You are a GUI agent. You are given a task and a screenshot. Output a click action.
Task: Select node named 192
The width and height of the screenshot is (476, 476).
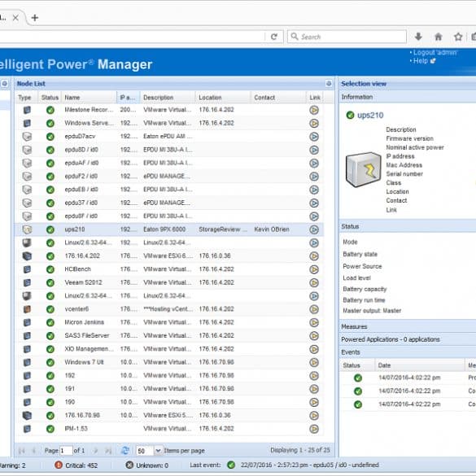[69, 376]
